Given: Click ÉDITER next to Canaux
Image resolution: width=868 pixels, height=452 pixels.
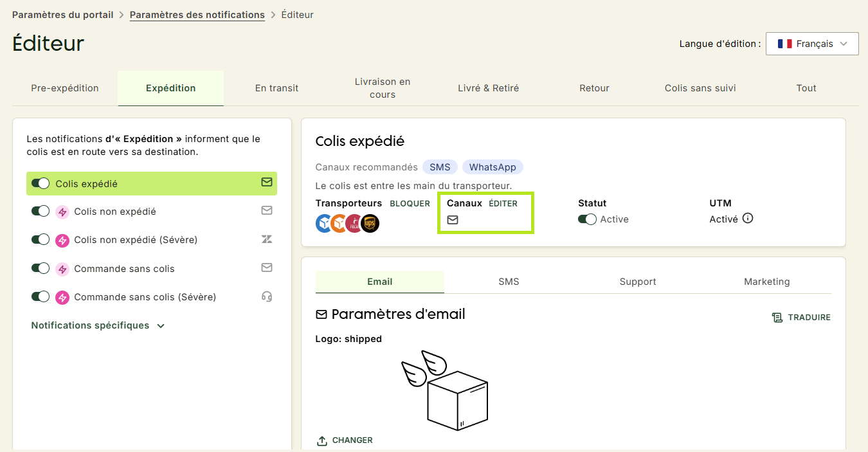Looking at the screenshot, I should (x=503, y=203).
